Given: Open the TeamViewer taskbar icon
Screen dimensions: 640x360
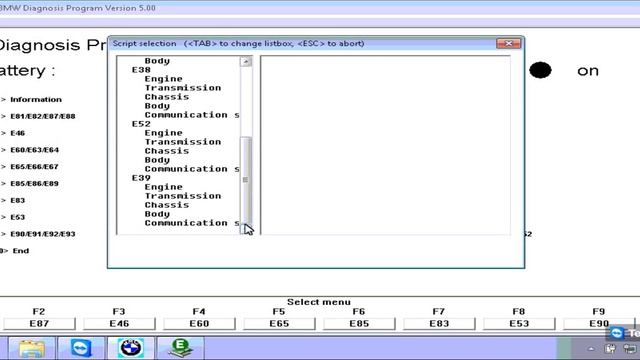Looking at the screenshot, I should (81, 348).
